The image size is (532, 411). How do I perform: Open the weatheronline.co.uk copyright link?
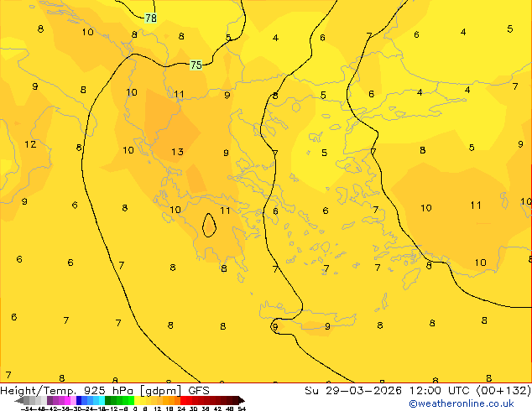click(x=462, y=403)
